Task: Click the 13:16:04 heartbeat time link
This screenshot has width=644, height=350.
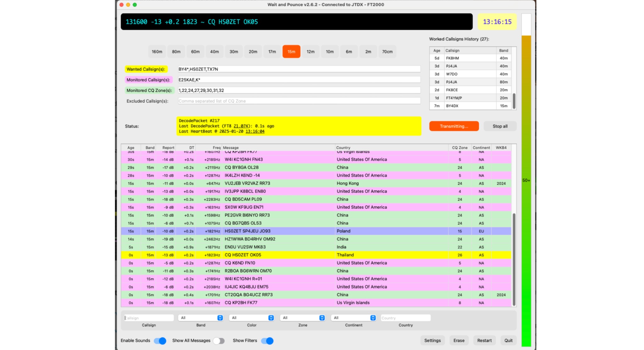Action: [255, 131]
